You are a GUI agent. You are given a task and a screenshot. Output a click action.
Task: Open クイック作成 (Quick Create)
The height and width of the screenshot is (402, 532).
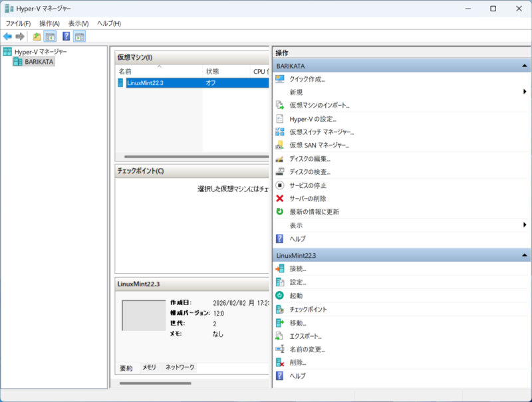307,79
